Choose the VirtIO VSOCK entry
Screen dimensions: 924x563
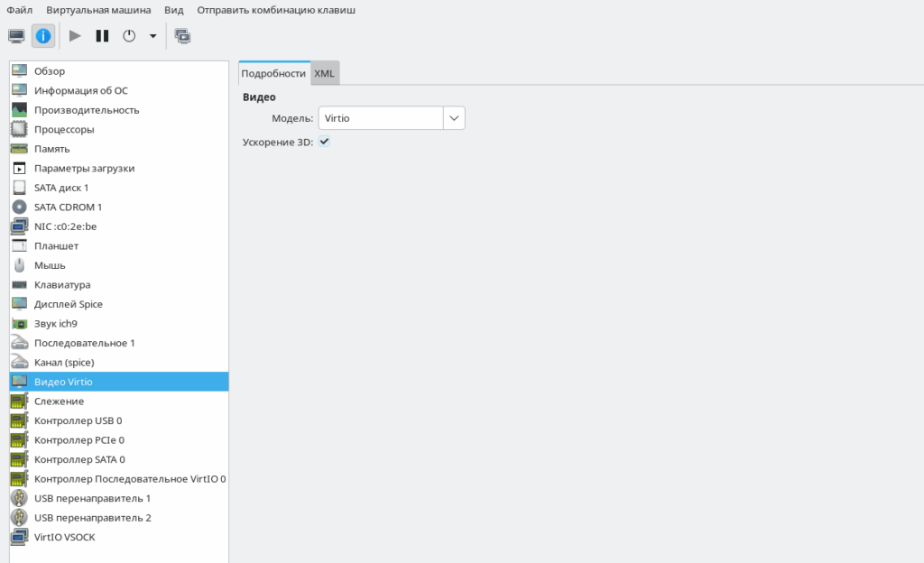64,537
